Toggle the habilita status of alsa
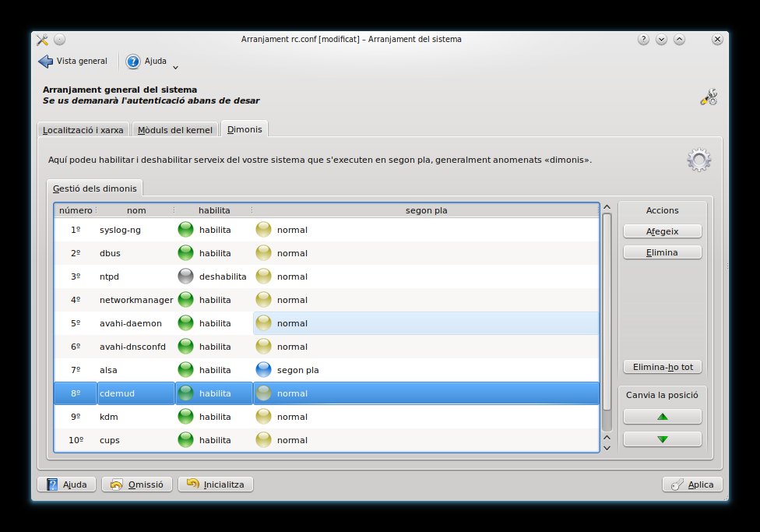This screenshot has width=760, height=532. tap(185, 369)
